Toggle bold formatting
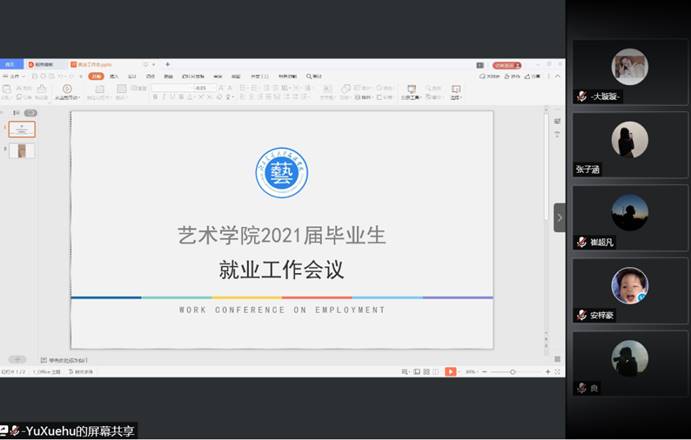 [155, 97]
